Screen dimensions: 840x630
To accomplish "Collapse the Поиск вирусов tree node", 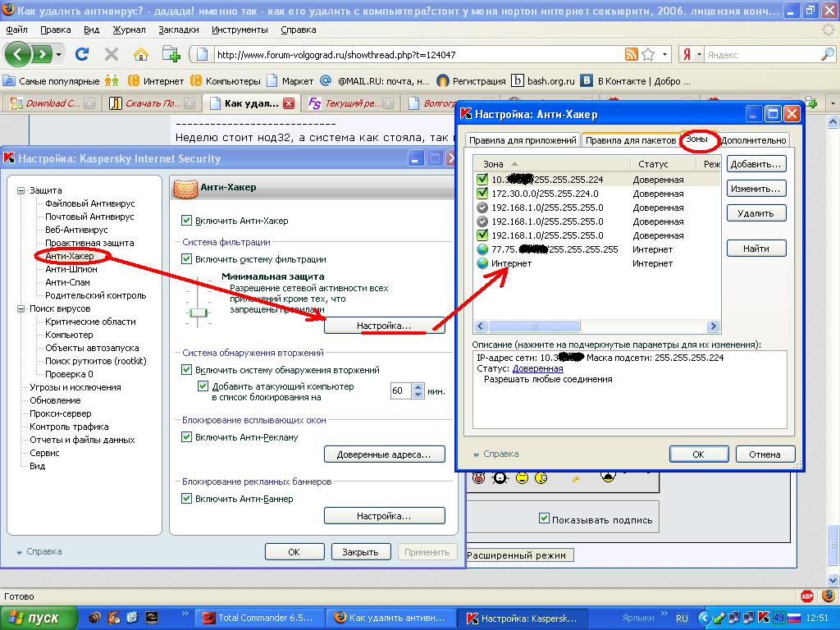I will tap(21, 308).
